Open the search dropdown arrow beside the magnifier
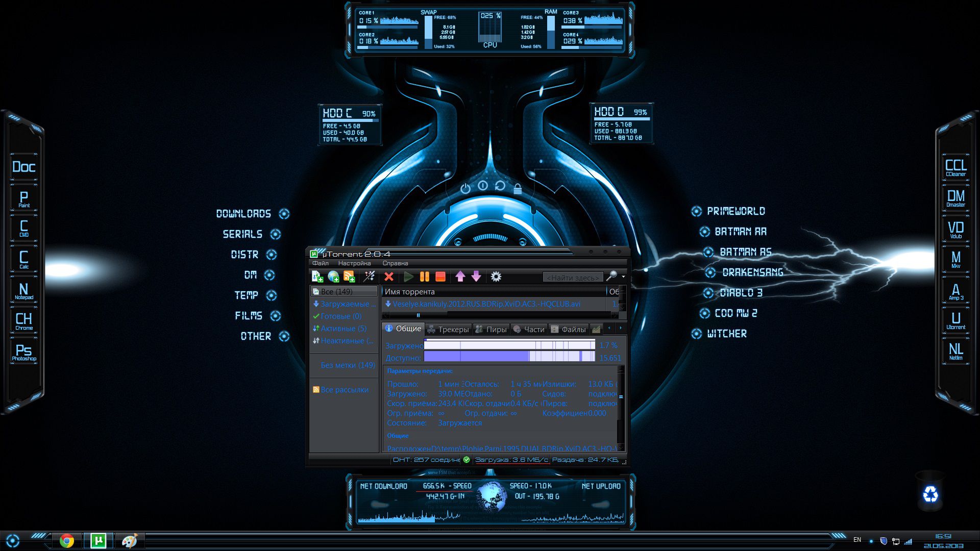Viewport: 980px width, 551px height. tap(623, 277)
